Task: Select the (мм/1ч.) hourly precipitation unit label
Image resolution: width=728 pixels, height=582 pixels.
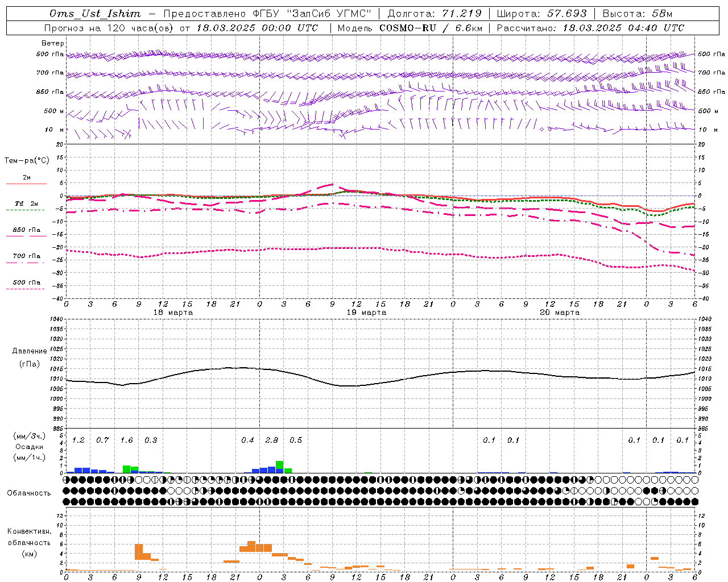Action: pyautogui.click(x=29, y=458)
